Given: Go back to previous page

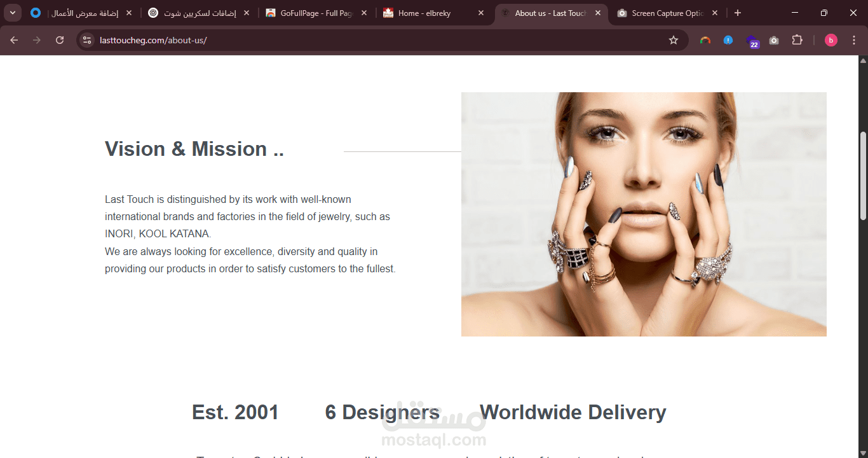Looking at the screenshot, I should pos(14,40).
